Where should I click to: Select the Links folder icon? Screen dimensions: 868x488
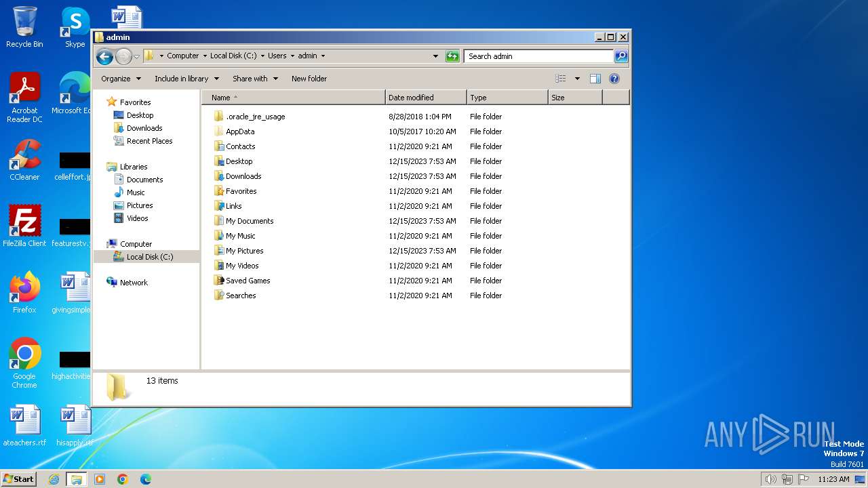pos(218,206)
